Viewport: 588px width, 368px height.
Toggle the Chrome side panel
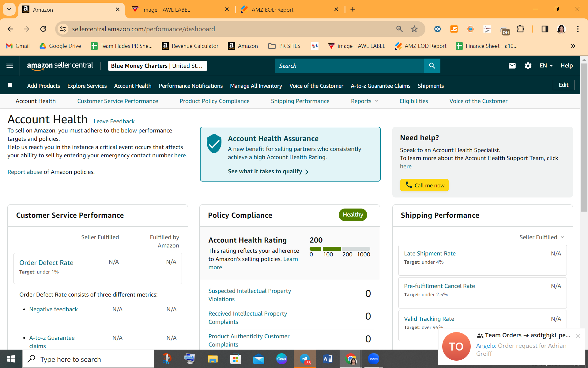tap(545, 29)
